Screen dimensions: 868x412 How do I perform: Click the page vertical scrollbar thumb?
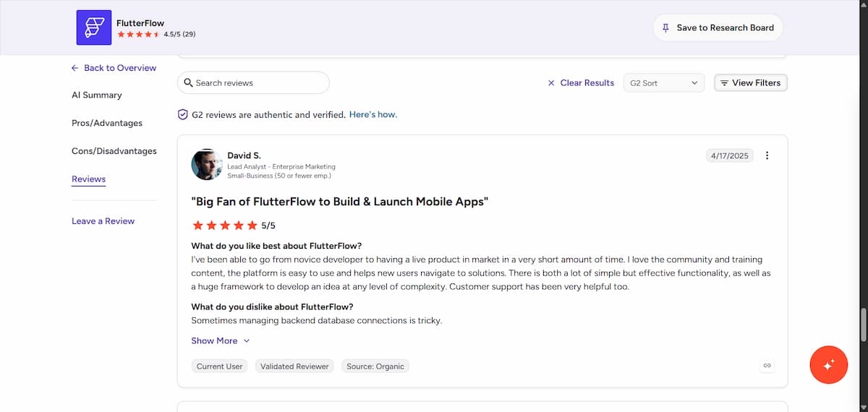(x=862, y=325)
